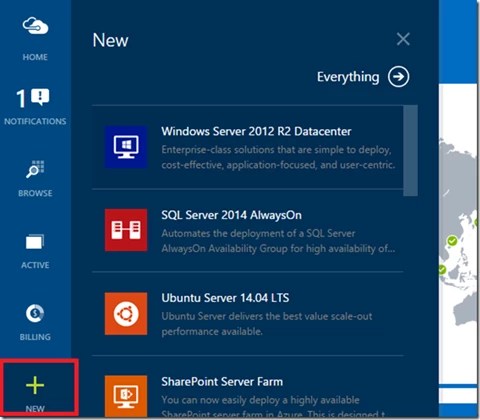Screen dimensions: 480x420
Task: Click the orange Ubuntu logo icon
Action: [126, 314]
